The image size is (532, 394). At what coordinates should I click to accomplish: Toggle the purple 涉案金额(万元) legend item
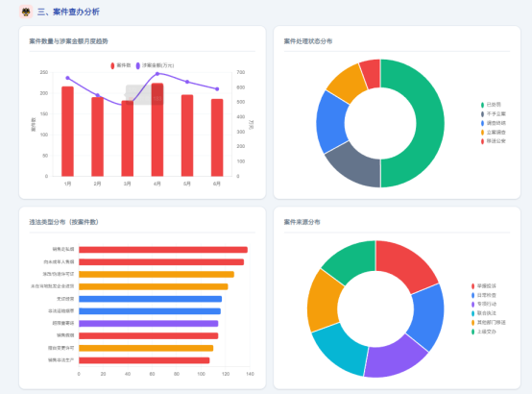click(155, 65)
